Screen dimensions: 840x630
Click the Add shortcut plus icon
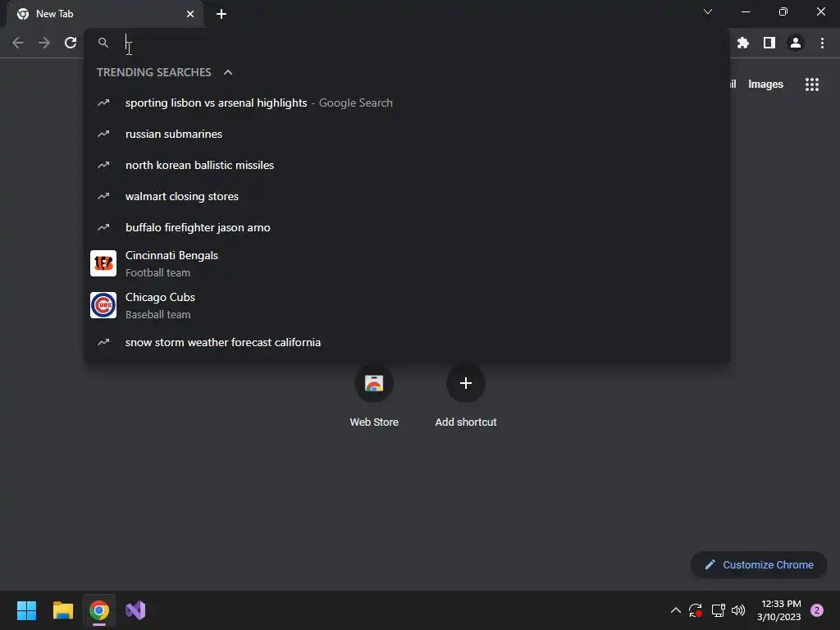click(x=466, y=383)
